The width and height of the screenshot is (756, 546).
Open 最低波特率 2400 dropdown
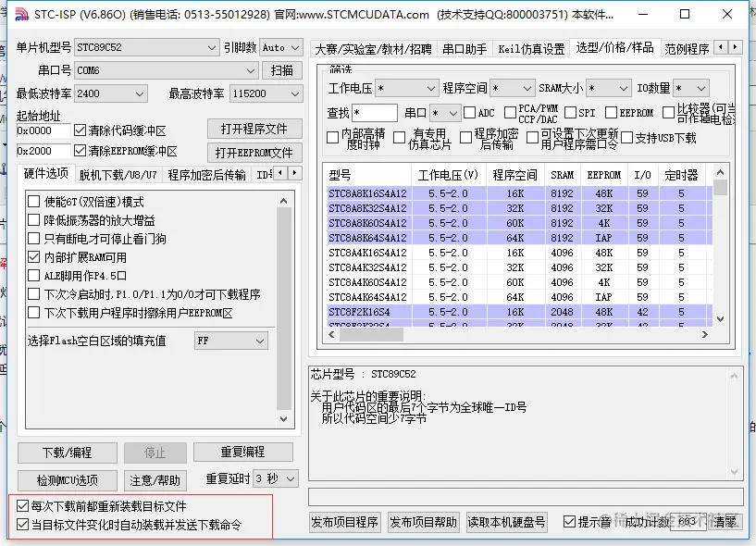111,93
